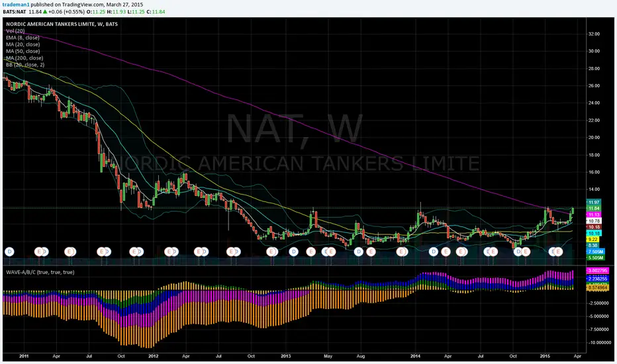Click the 3.802795 magenta wave value label
The height and width of the screenshot is (364, 617).
tap(598, 271)
